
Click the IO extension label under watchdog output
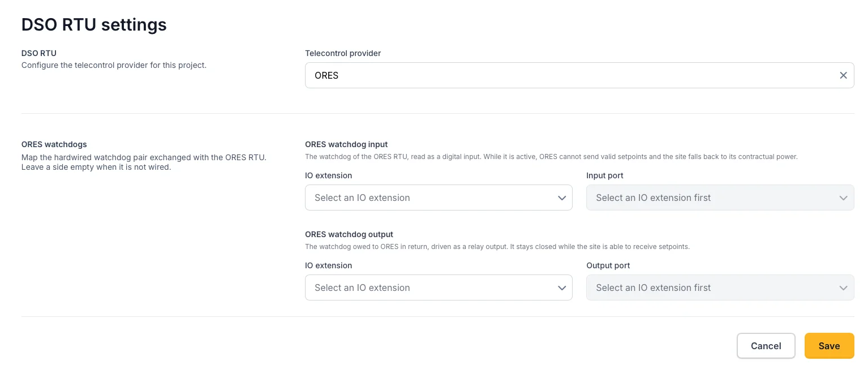pos(329,265)
